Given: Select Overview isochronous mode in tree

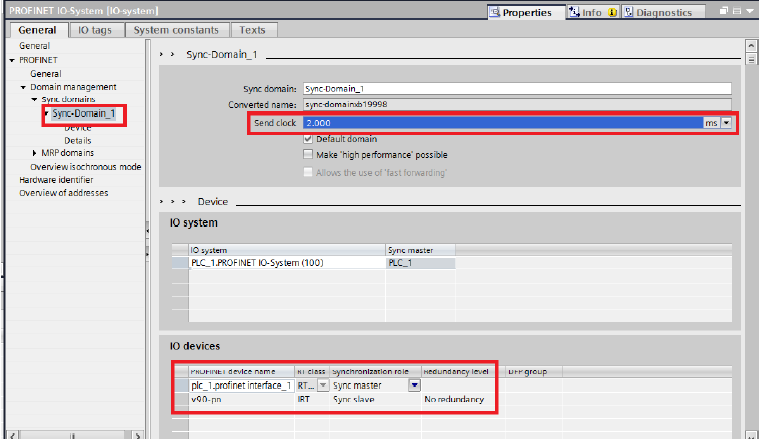Looking at the screenshot, I should (x=85, y=167).
